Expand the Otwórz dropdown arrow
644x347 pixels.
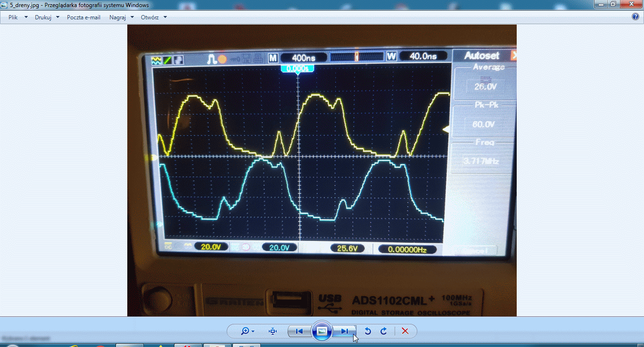tap(165, 17)
